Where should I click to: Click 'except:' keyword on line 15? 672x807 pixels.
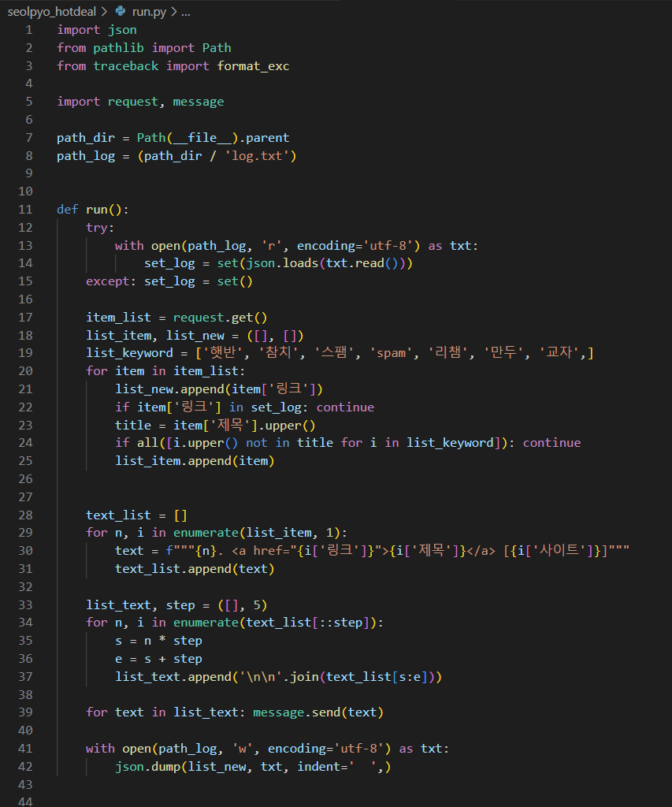point(111,281)
